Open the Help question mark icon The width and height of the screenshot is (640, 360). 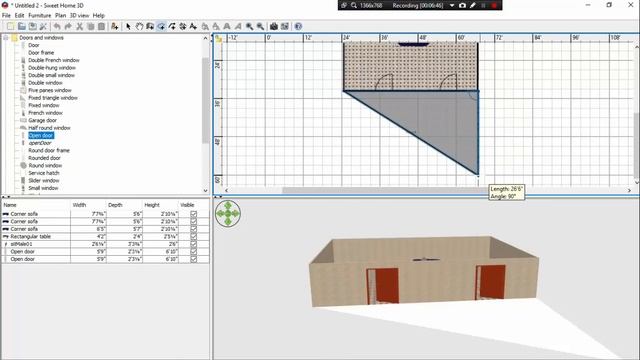(298, 26)
